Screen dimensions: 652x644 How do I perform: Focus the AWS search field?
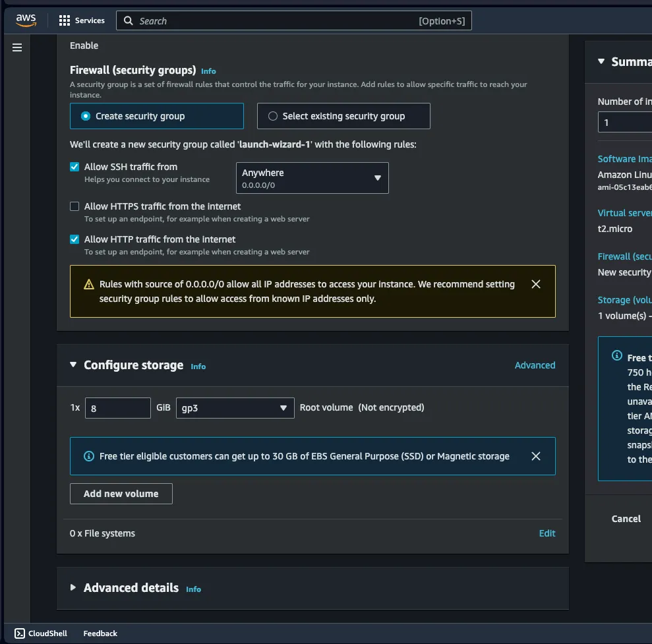tap(294, 21)
